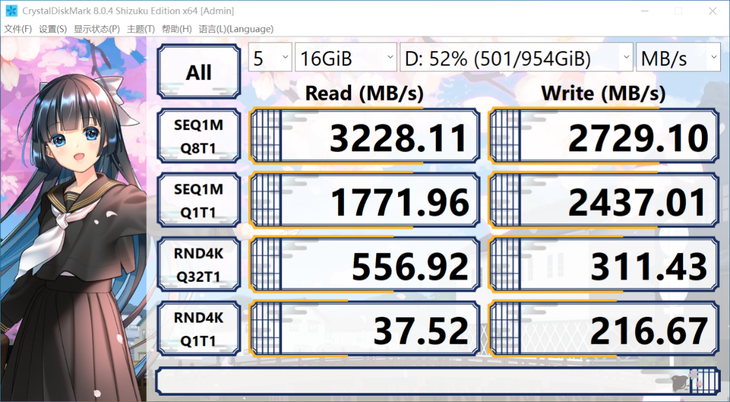Image resolution: width=730 pixels, height=402 pixels.
Task: Start the RND4K Q32T1 test
Action: click(x=199, y=265)
